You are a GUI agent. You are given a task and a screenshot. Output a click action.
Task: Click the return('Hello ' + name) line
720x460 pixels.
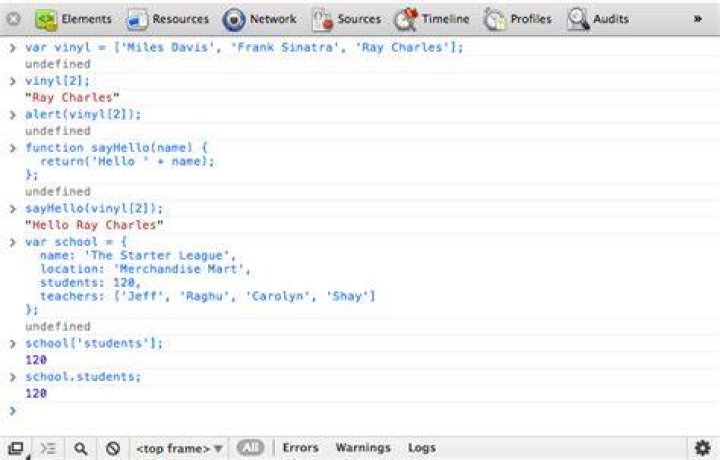tap(127, 162)
